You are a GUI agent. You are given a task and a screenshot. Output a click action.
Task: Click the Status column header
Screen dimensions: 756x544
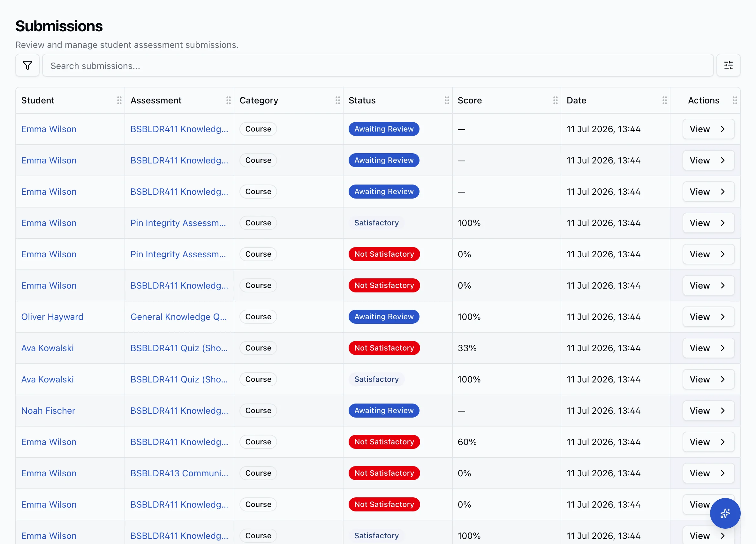(x=362, y=100)
